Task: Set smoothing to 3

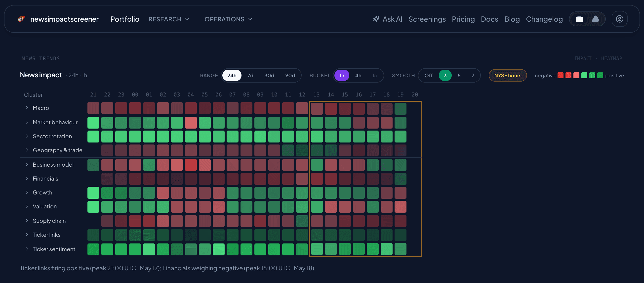Action: click(445, 75)
